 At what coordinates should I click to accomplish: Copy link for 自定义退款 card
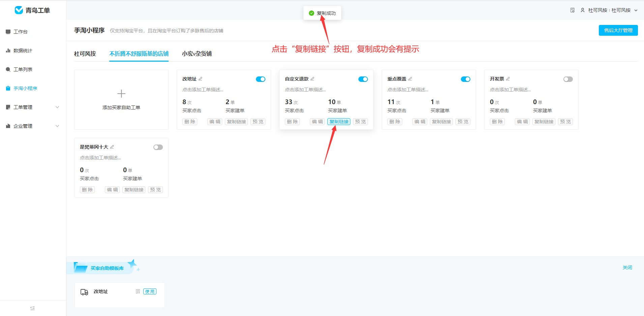[339, 122]
